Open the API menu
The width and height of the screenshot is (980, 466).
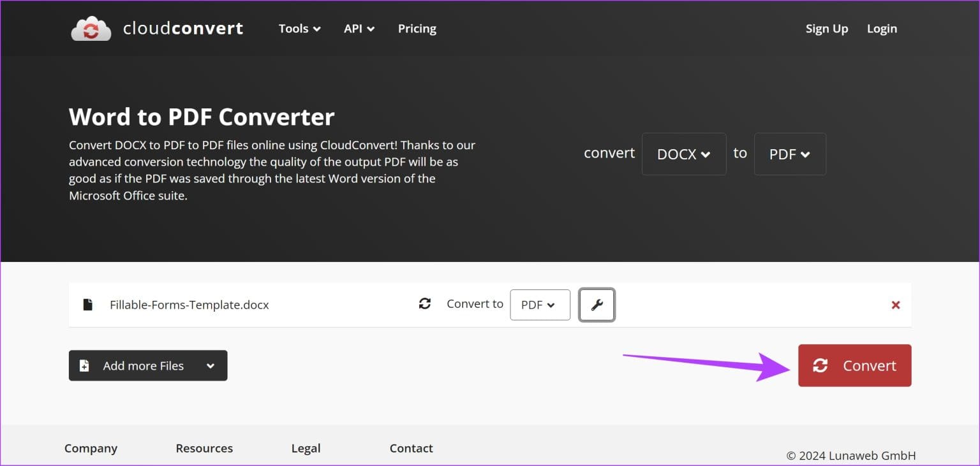(359, 28)
